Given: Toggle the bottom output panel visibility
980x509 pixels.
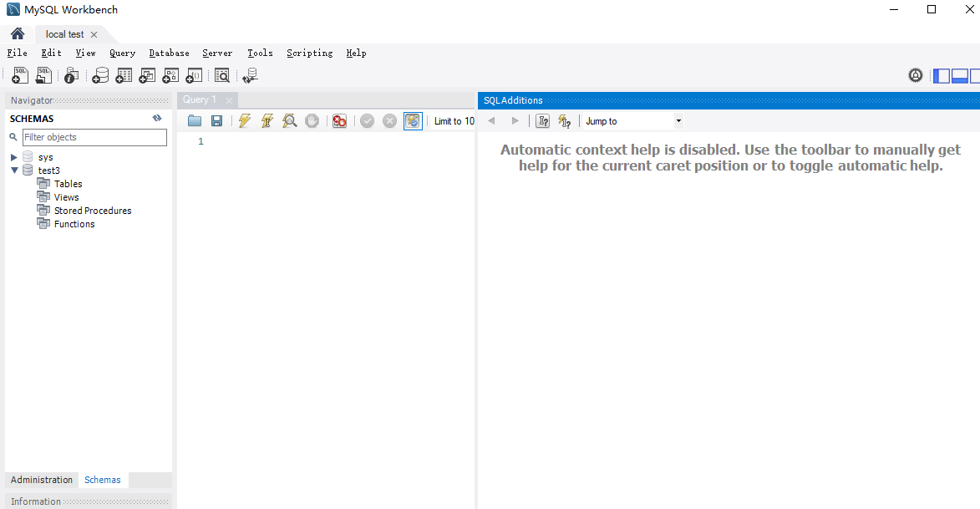Looking at the screenshot, I should coord(960,76).
